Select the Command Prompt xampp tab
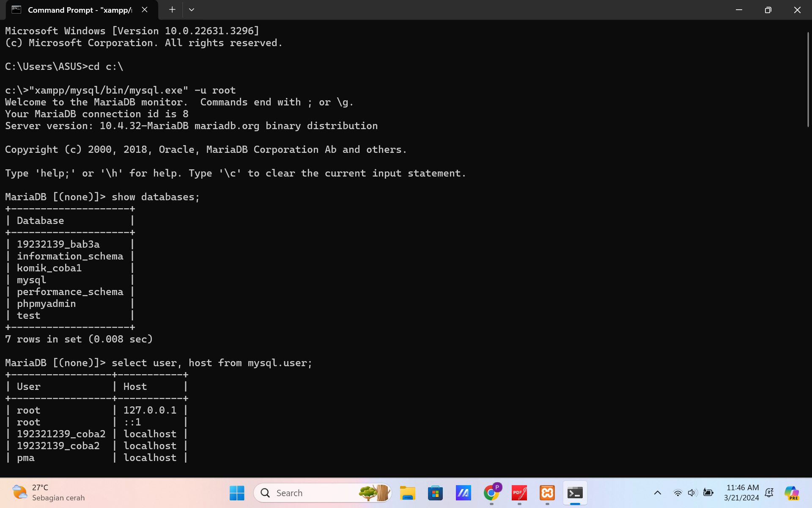This screenshot has width=812, height=508. (x=76, y=10)
